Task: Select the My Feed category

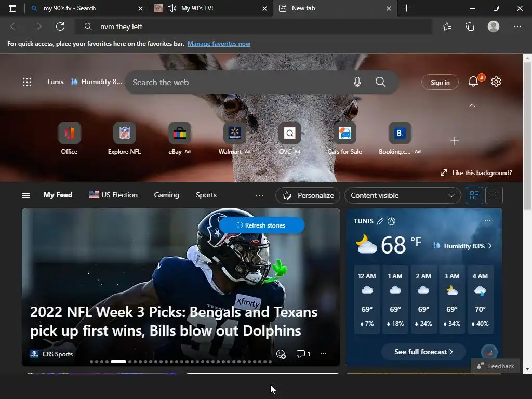Action: point(58,195)
